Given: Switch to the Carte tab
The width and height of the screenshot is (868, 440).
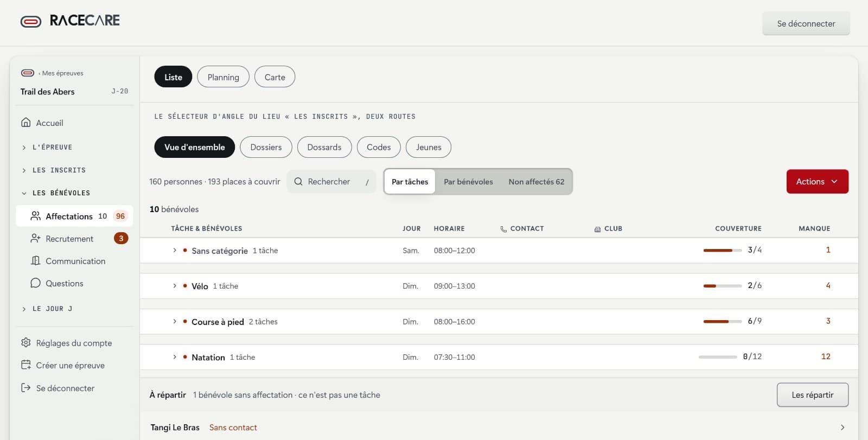Looking at the screenshot, I should [x=275, y=77].
